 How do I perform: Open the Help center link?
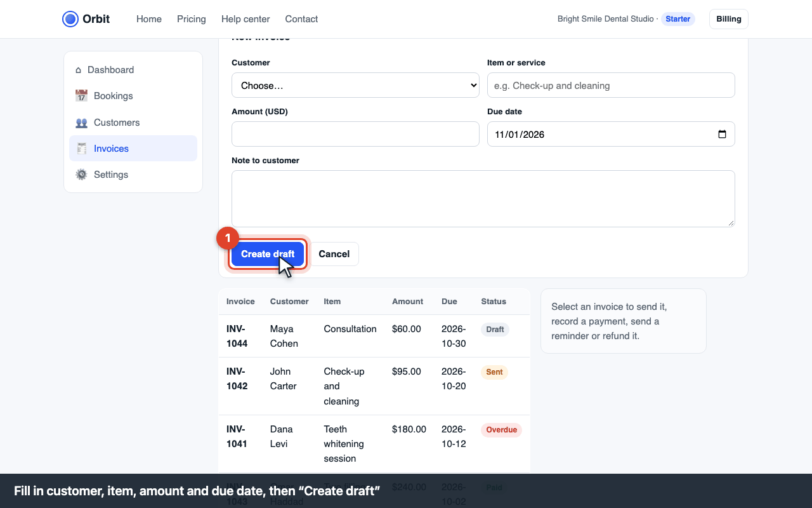(x=246, y=19)
